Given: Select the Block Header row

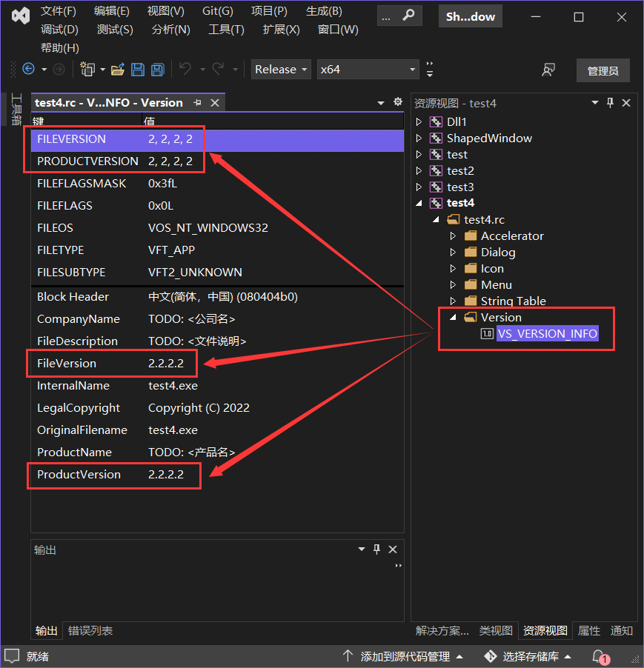Looking at the screenshot, I should (x=217, y=297).
